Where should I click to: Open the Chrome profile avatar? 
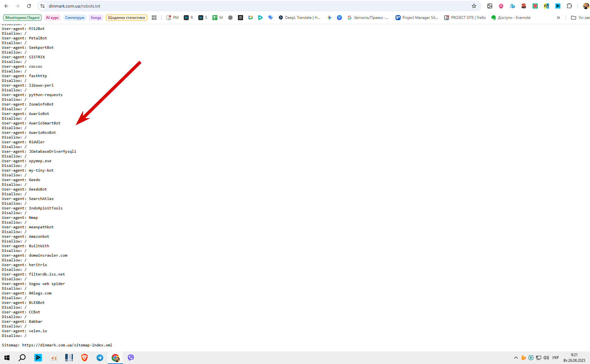(x=586, y=6)
